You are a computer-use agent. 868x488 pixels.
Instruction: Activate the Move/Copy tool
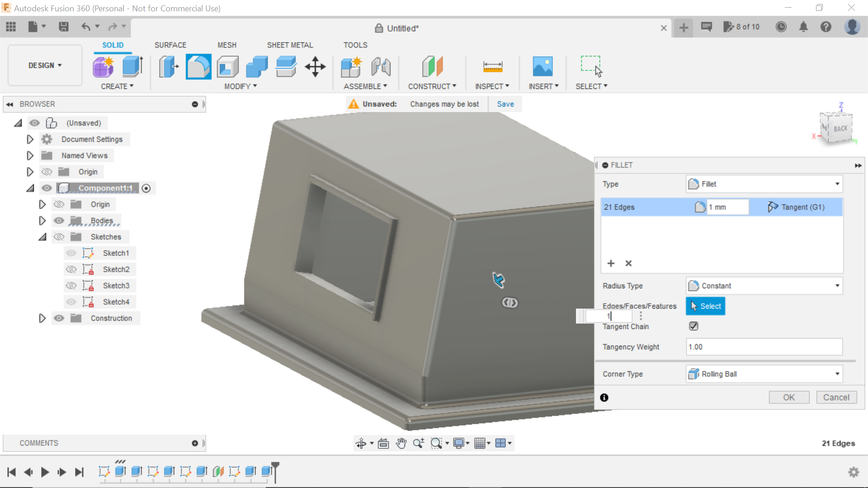(x=315, y=66)
